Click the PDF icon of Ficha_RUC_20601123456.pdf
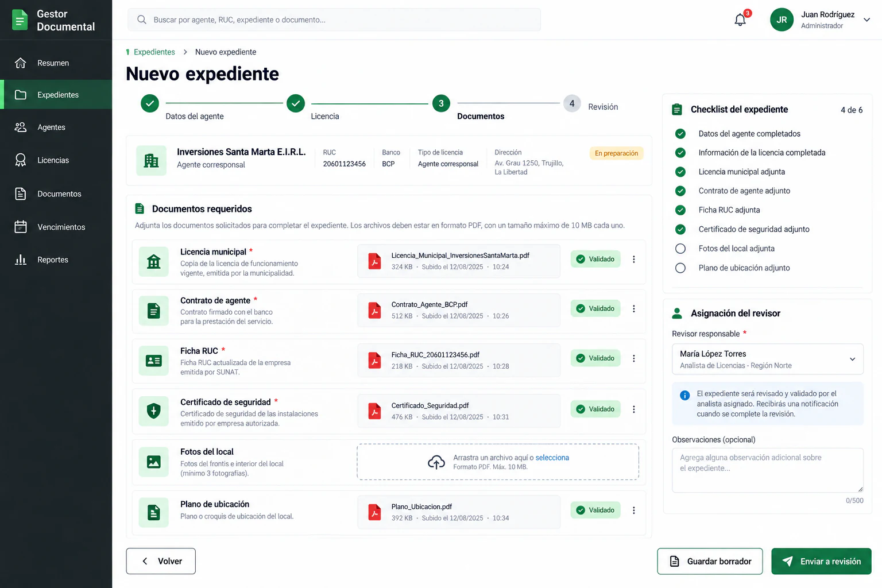The width and height of the screenshot is (882, 588). pos(374,360)
